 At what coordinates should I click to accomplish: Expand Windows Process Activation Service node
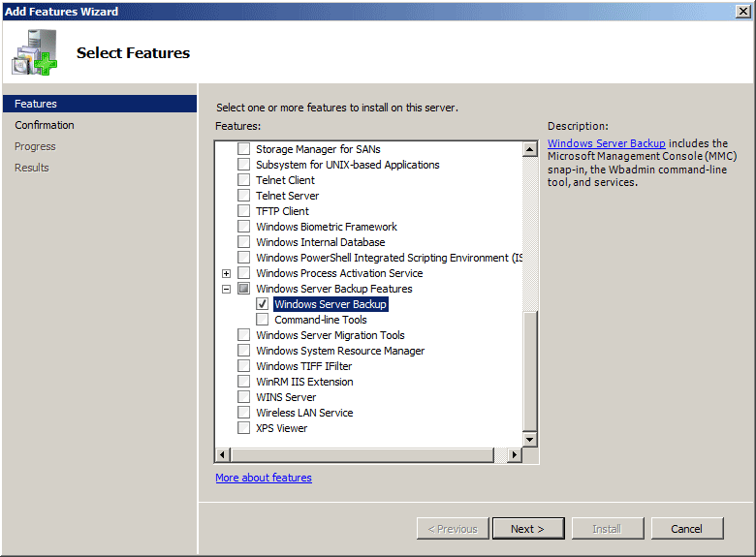pos(226,273)
